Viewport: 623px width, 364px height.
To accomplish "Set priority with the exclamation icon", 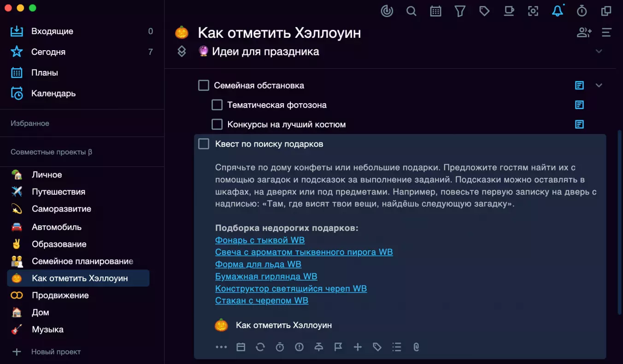I will (x=300, y=347).
